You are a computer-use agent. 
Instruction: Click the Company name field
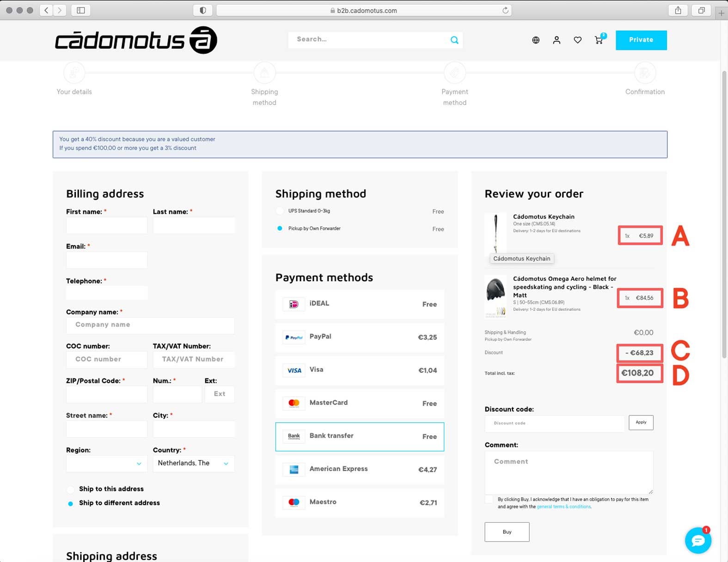(x=150, y=325)
